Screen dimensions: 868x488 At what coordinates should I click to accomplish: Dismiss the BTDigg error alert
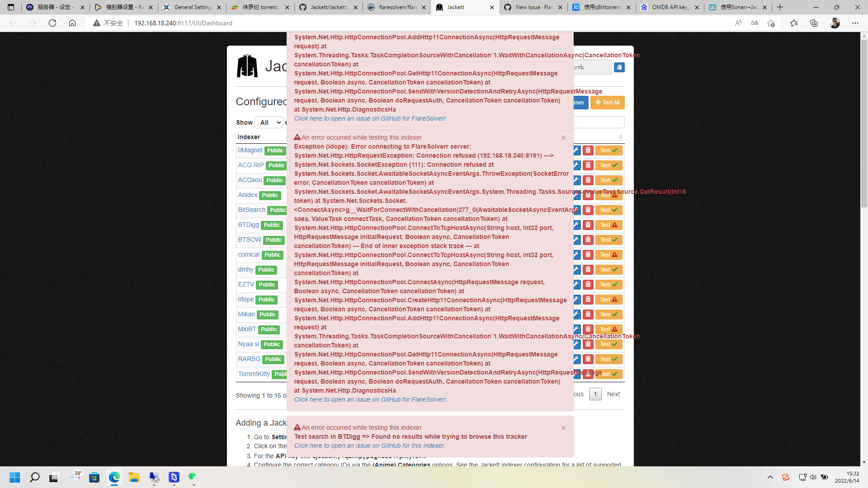point(563,427)
